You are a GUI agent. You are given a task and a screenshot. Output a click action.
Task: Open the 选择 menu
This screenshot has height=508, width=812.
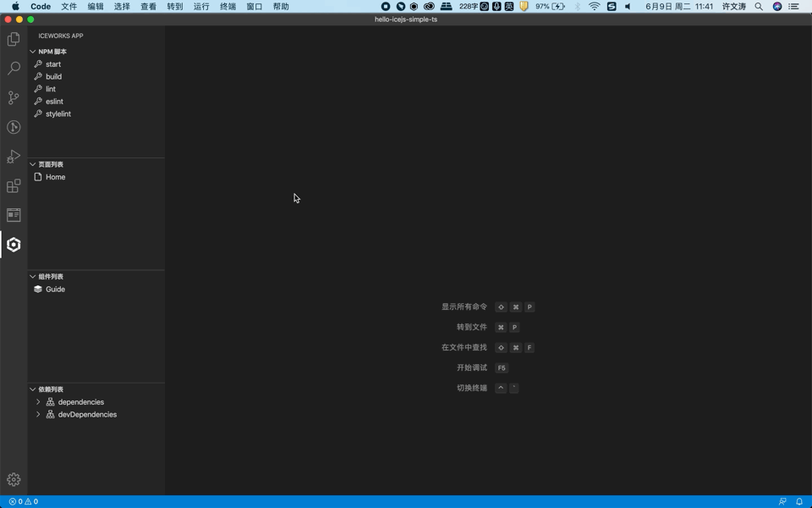(x=122, y=6)
